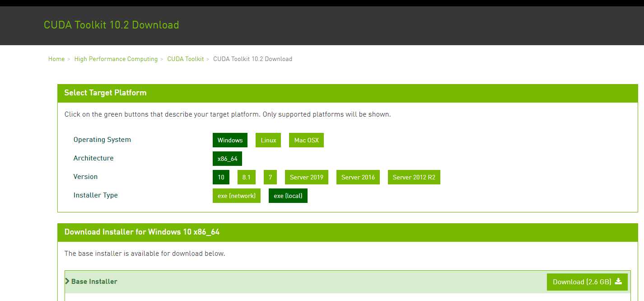Click the green buttons instruction text
This screenshot has width=644, height=301.
point(228,114)
